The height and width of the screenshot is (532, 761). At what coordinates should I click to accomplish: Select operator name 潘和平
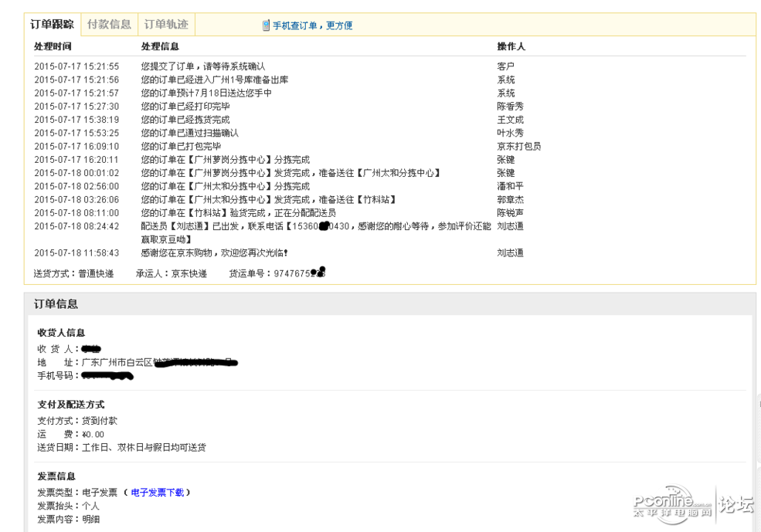510,186
